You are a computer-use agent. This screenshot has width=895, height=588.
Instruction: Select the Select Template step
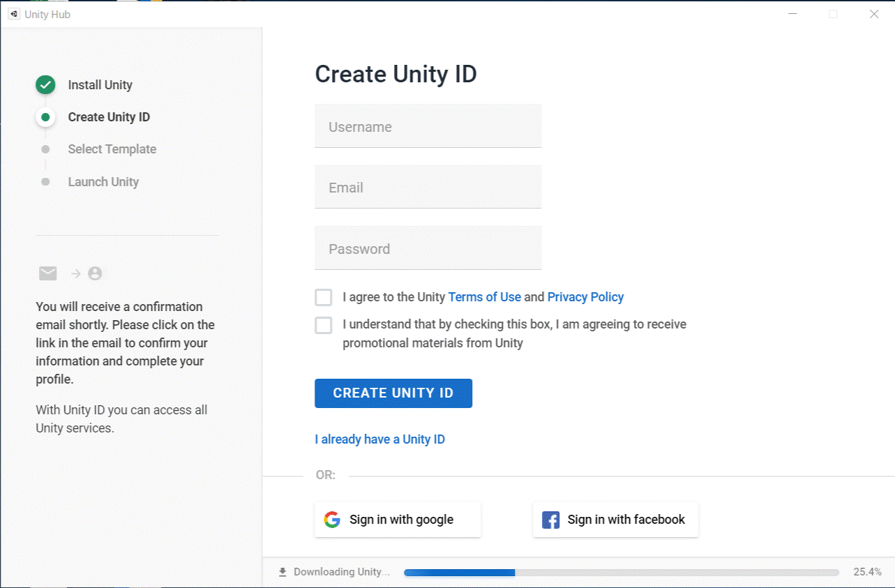click(112, 149)
